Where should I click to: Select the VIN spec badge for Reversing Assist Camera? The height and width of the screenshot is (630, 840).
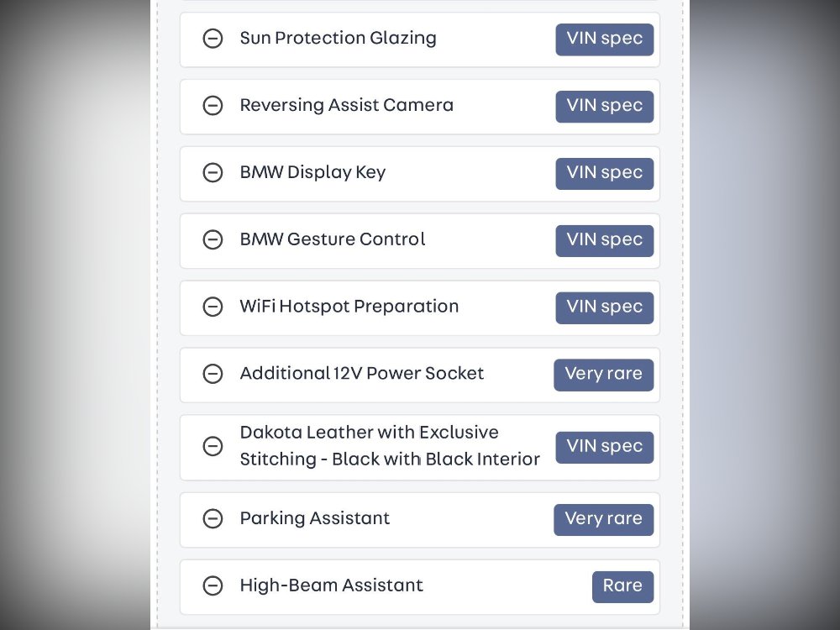click(604, 106)
